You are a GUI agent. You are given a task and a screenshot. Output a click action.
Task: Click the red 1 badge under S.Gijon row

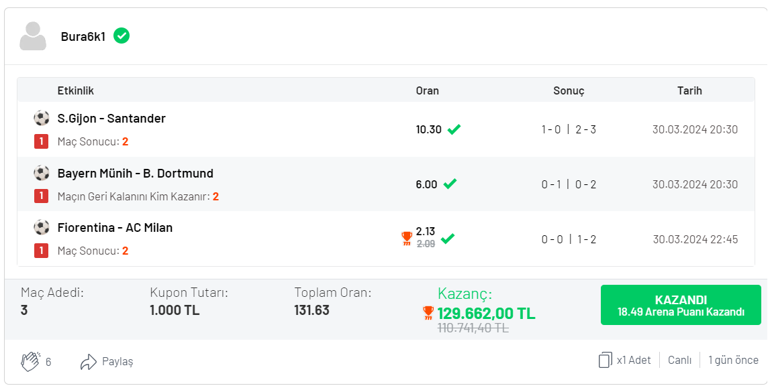coord(41,142)
